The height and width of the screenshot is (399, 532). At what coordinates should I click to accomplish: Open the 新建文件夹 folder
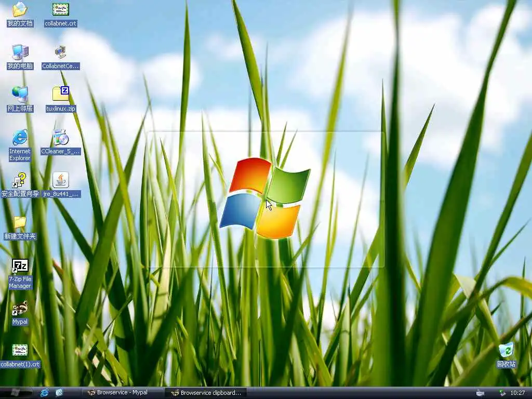[x=20, y=228]
